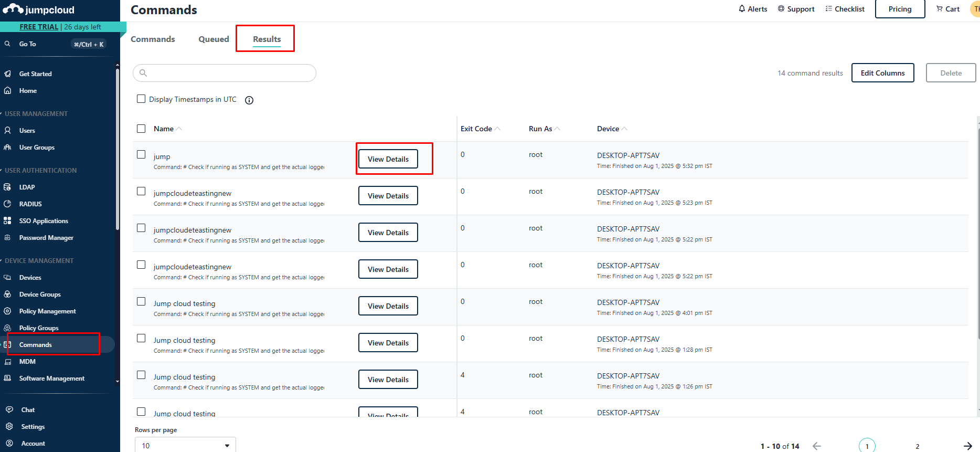Select page 1 in pagination

867,446
